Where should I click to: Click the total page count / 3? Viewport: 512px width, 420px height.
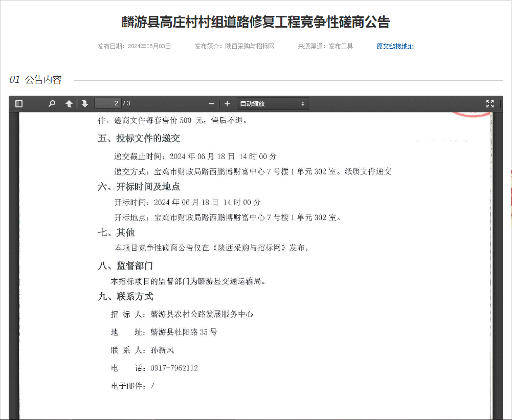click(x=127, y=103)
